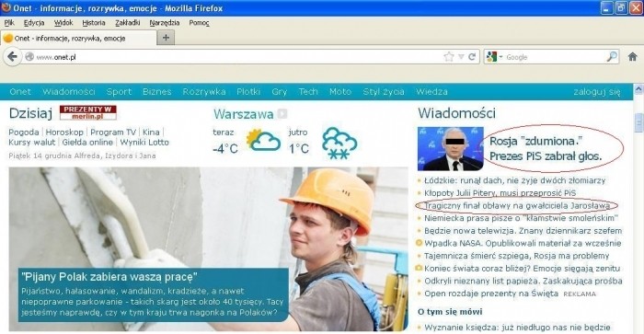
Task: Bookmark the page with the star icon
Action: (449, 57)
